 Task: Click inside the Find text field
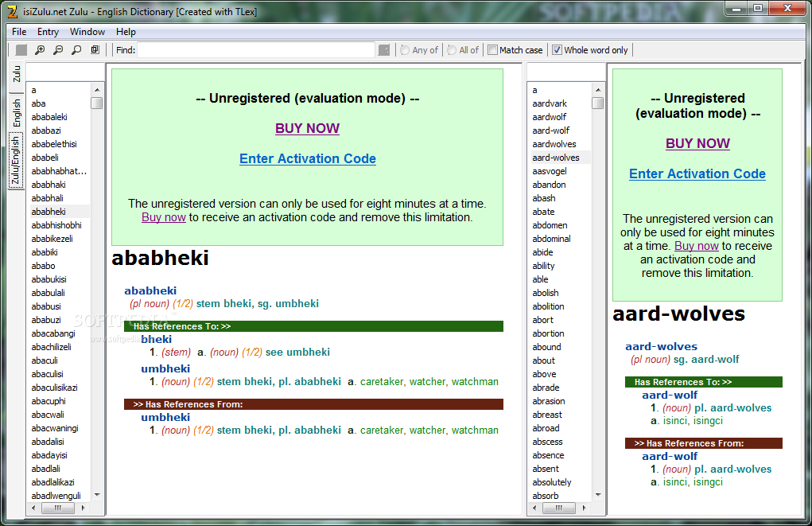tap(256, 50)
